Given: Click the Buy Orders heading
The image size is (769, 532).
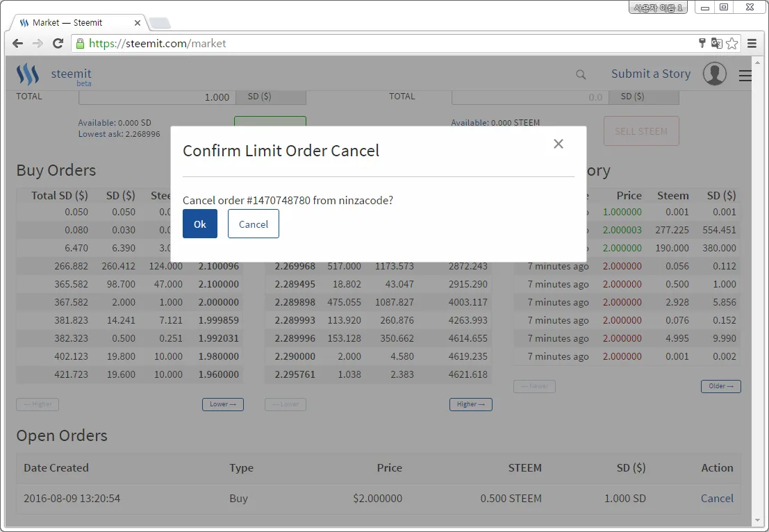Looking at the screenshot, I should [56, 170].
